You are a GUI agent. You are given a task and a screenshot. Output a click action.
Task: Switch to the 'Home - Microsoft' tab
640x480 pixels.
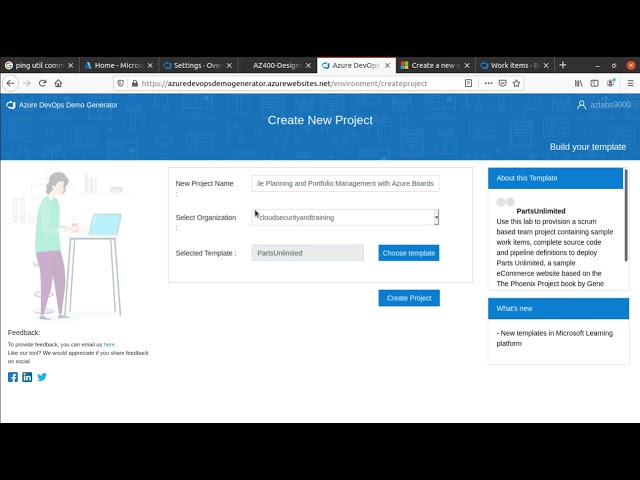point(118,65)
